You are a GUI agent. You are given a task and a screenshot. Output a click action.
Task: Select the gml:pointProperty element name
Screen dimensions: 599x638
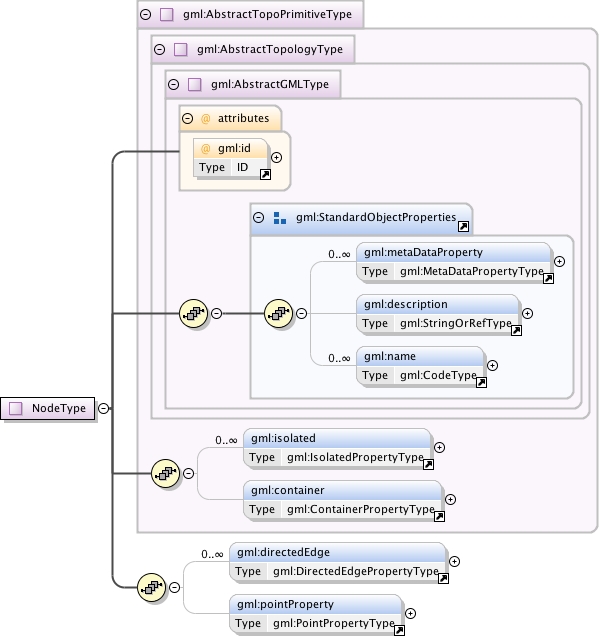click(285, 604)
